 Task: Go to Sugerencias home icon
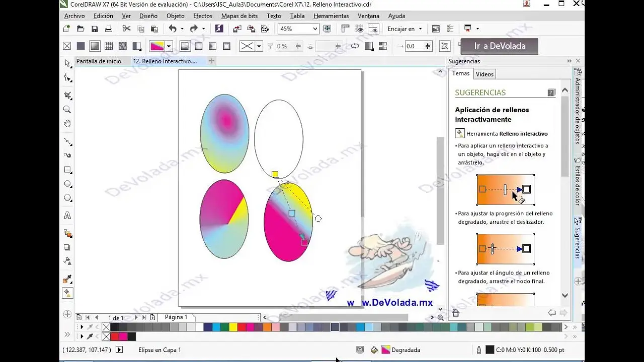pos(456,313)
